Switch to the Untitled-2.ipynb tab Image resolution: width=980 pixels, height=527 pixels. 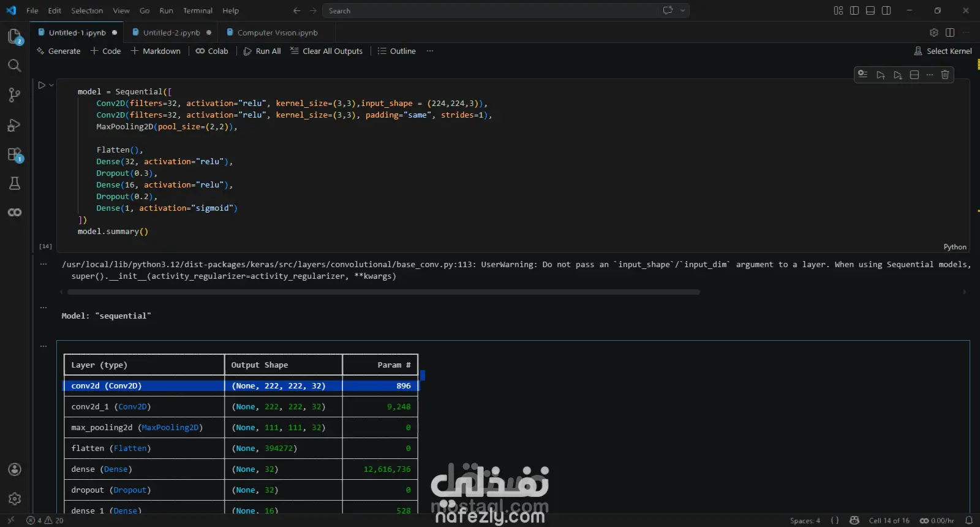171,32
